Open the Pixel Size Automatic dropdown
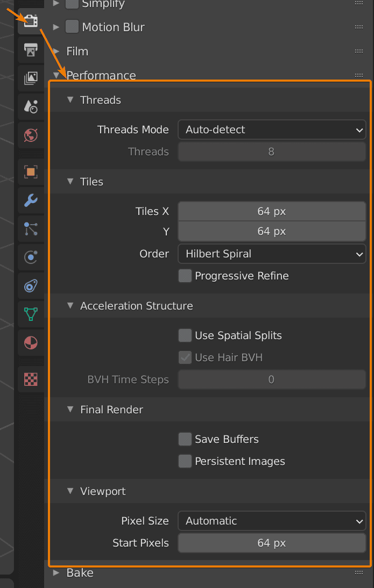This screenshot has width=374, height=588. pyautogui.click(x=272, y=521)
